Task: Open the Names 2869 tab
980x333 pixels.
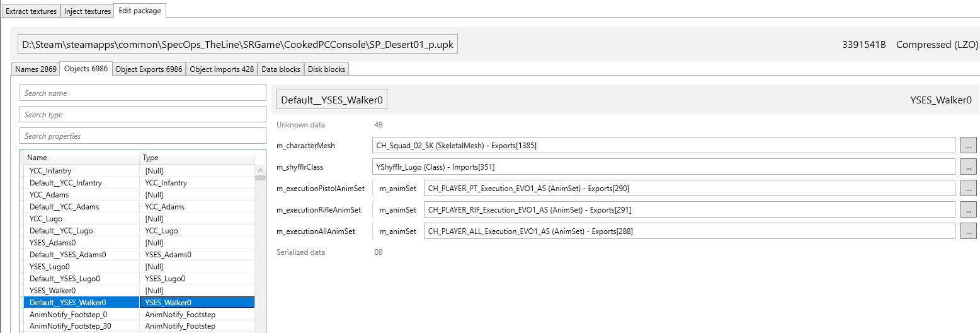Action: click(x=35, y=69)
